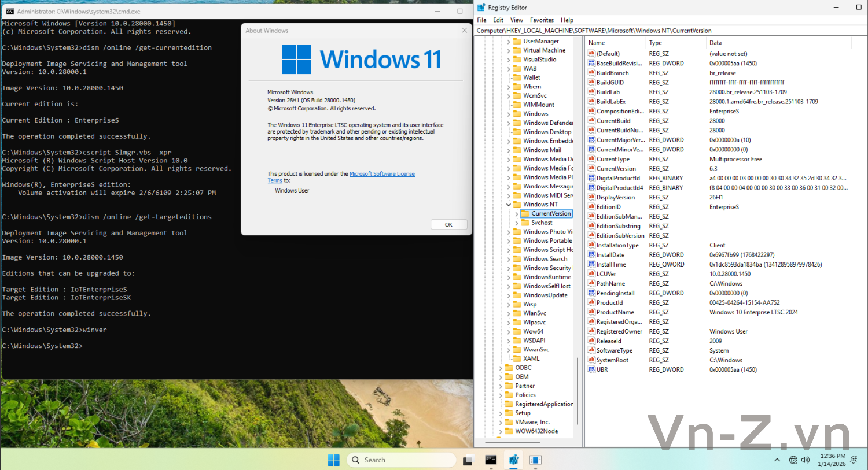868x470 pixels.
Task: Select the RegisteredOwner value name
Action: point(619,332)
